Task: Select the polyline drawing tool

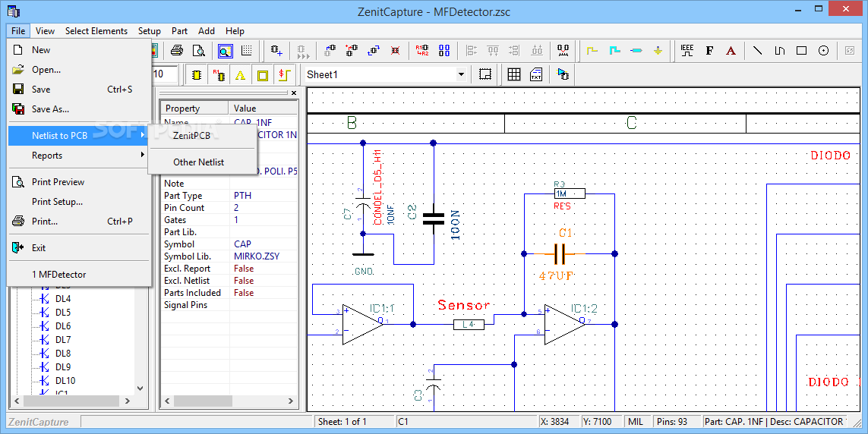Action: pyautogui.click(x=779, y=51)
